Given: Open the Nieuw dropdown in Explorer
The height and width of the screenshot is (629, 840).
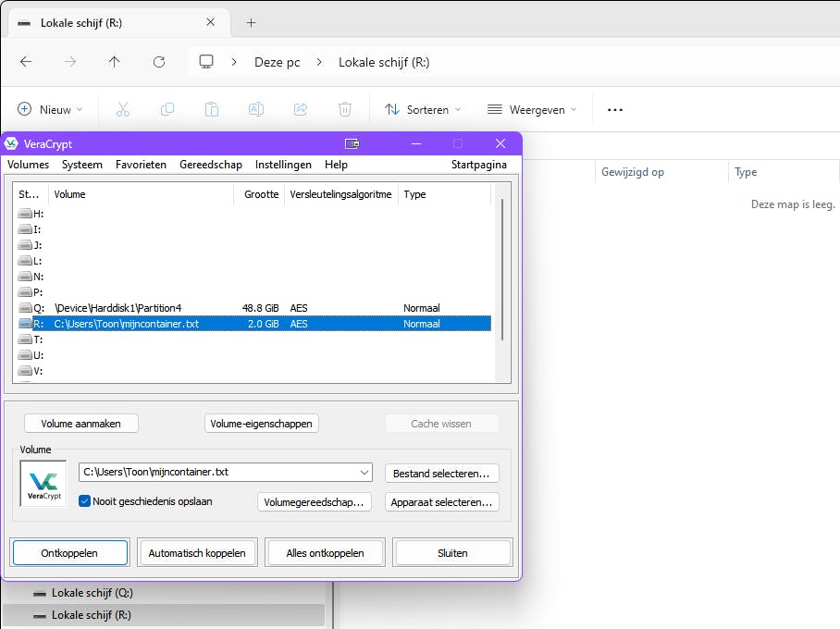Looking at the screenshot, I should pos(50,109).
